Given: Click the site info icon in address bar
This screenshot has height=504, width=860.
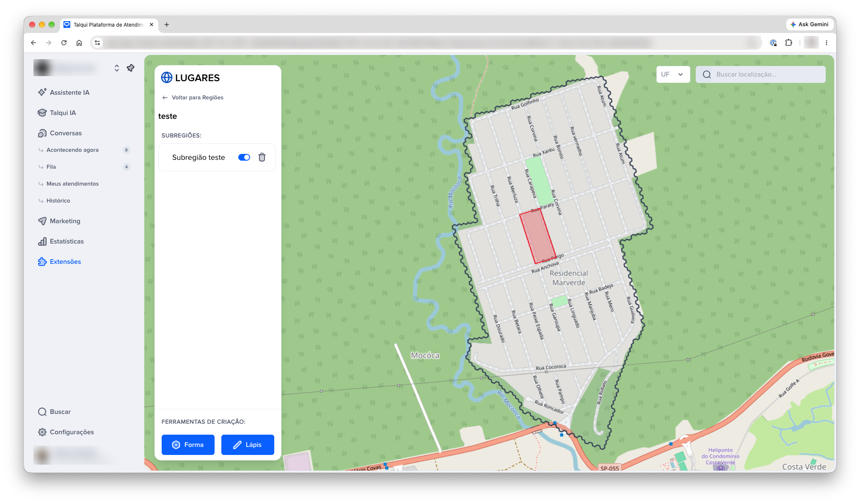Looking at the screenshot, I should 97,43.
